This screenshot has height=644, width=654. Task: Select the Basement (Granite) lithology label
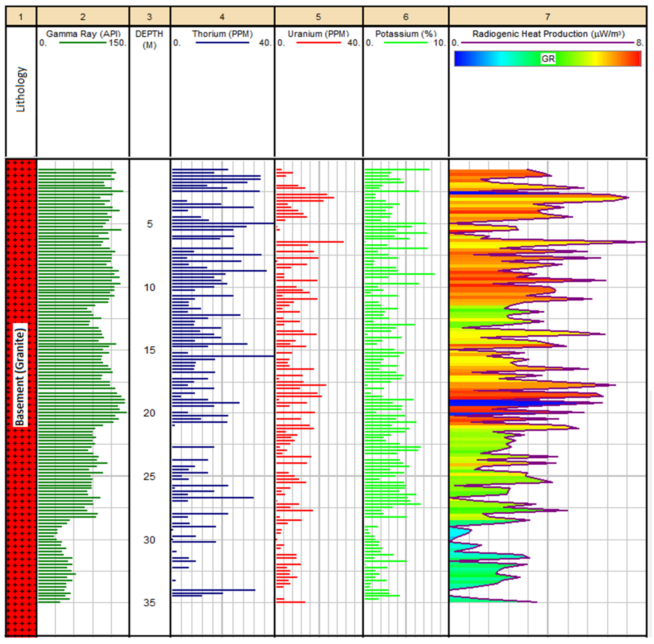(20, 375)
